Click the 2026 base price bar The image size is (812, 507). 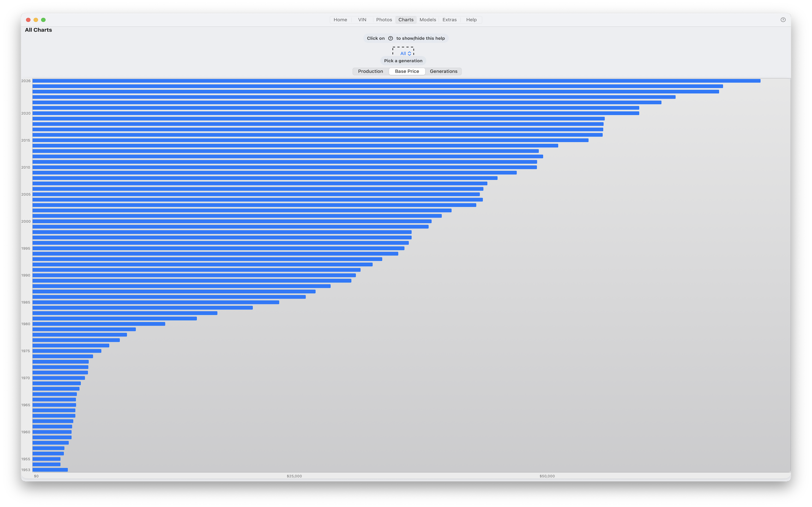[x=396, y=81]
